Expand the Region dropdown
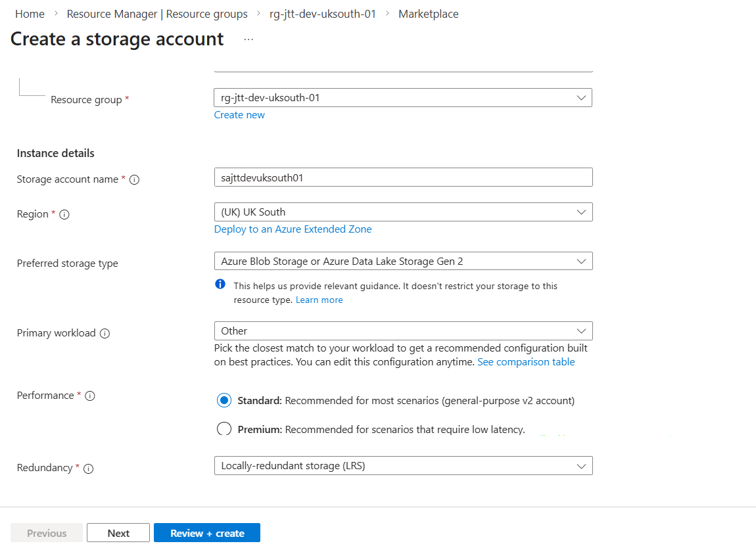The image size is (756, 550). click(x=402, y=212)
